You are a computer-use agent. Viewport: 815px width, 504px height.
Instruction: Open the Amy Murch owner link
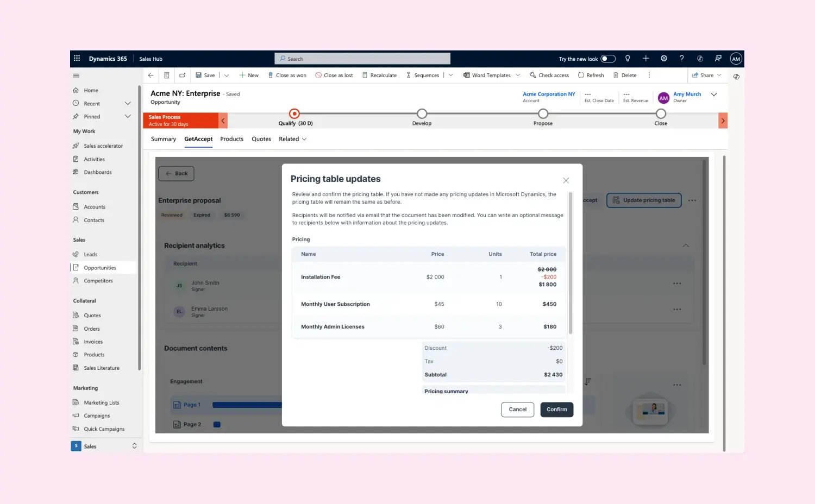pyautogui.click(x=687, y=94)
